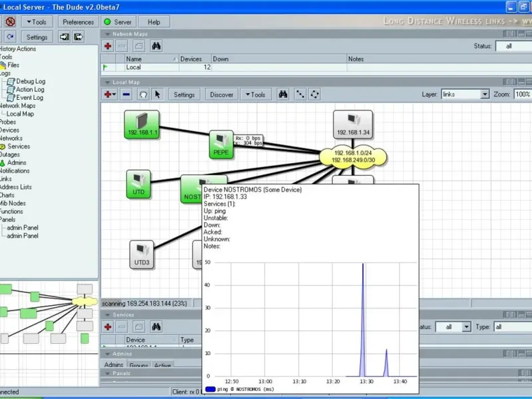Screen dimensions: 532x399
Task: Collapse the Services panel header
Action: (108, 315)
